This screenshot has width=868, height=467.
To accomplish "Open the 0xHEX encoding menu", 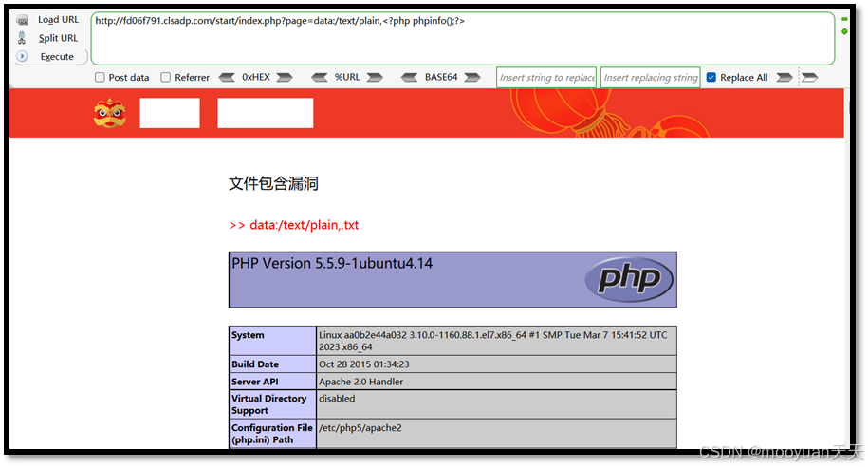I will pyautogui.click(x=256, y=77).
